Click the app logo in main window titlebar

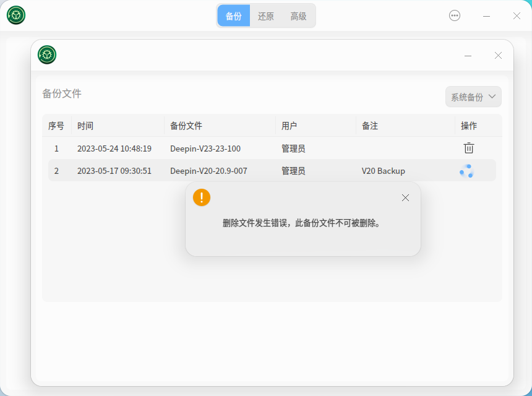click(16, 15)
